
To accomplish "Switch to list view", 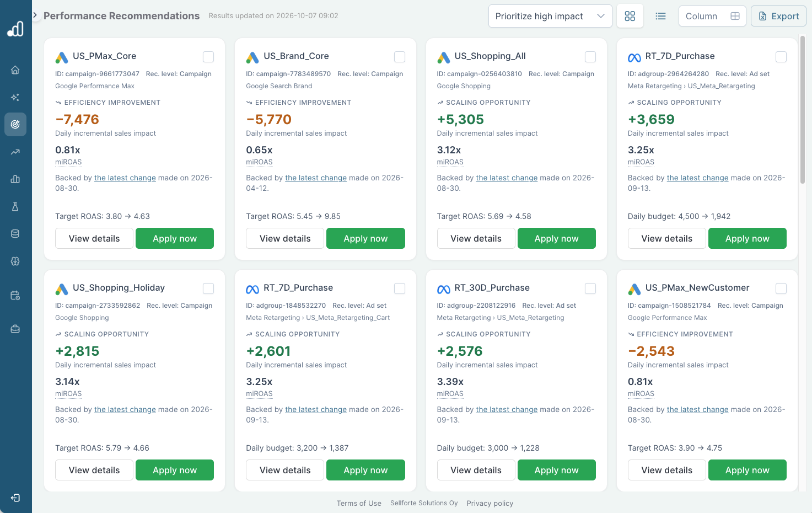I will tap(660, 17).
